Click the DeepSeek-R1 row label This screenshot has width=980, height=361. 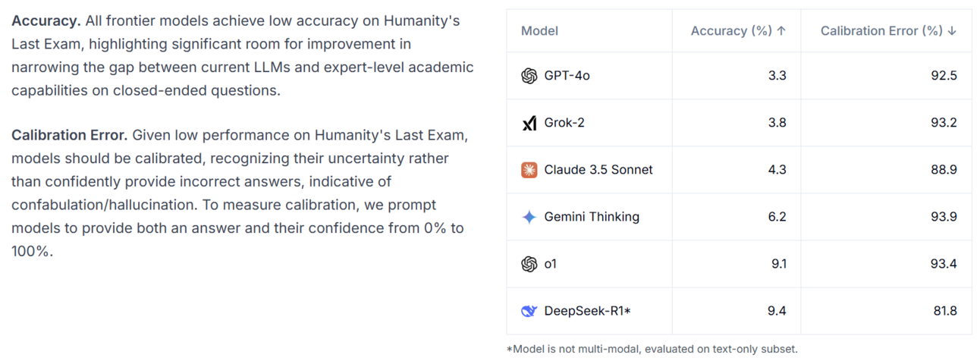pyautogui.click(x=587, y=311)
